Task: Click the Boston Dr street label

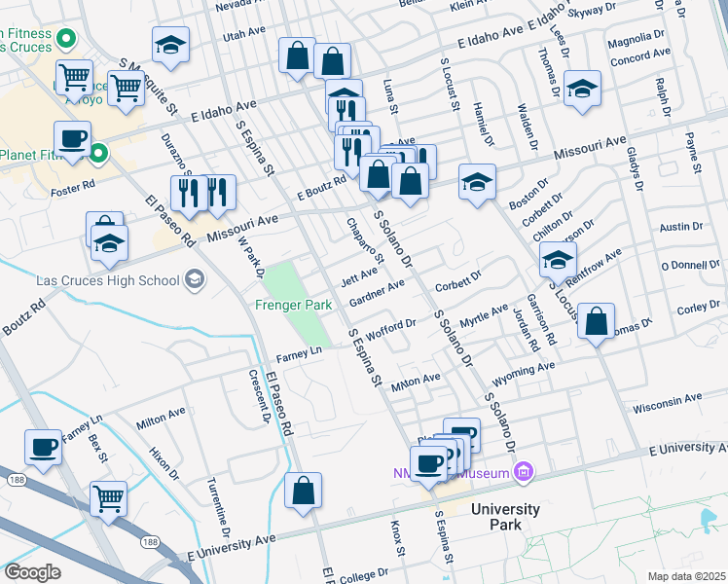Action: 528,194
